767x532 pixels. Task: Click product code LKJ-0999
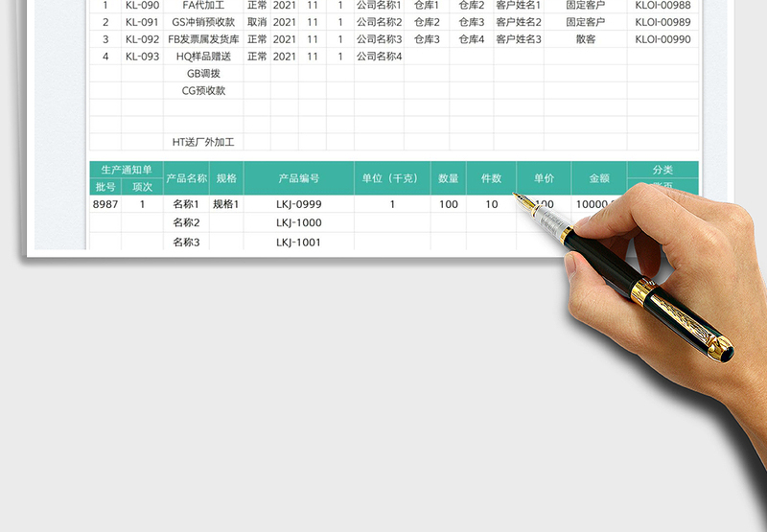coord(299,204)
